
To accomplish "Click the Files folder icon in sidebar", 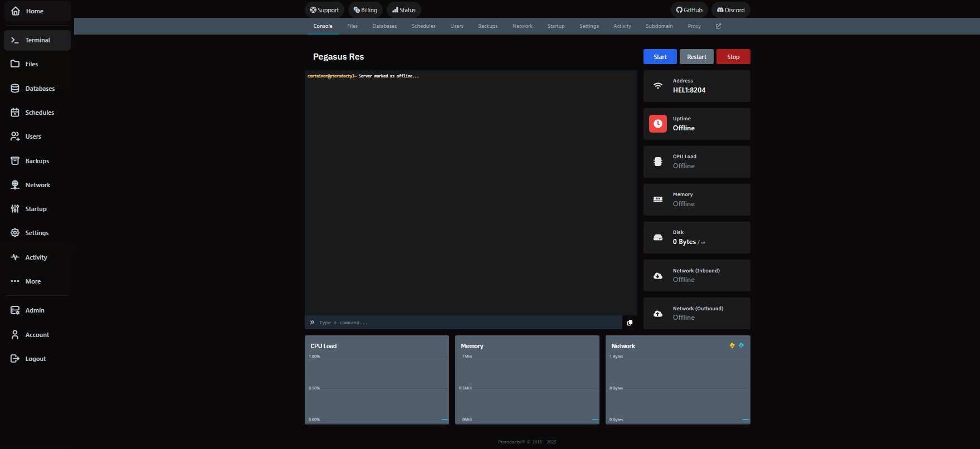I will click(15, 64).
